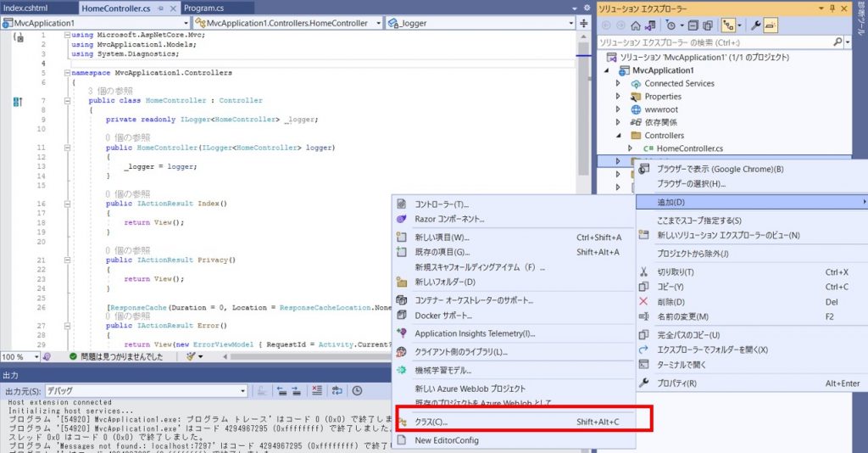
Task: Choose ブラウザーで表示 (Google Chrome) item
Action: (752, 170)
